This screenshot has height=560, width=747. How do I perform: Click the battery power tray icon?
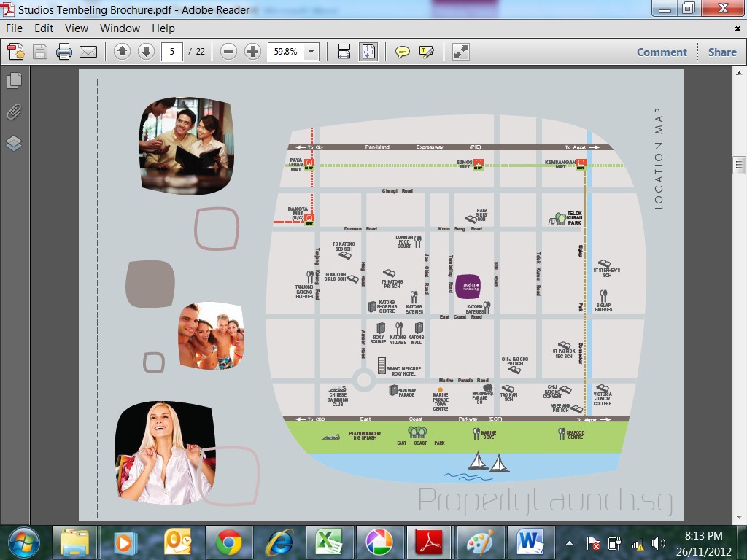coord(614,542)
